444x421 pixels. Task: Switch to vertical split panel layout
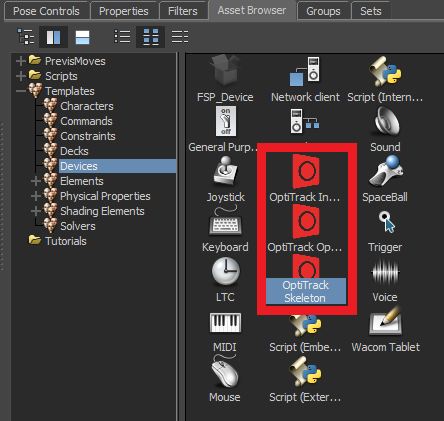click(53, 37)
